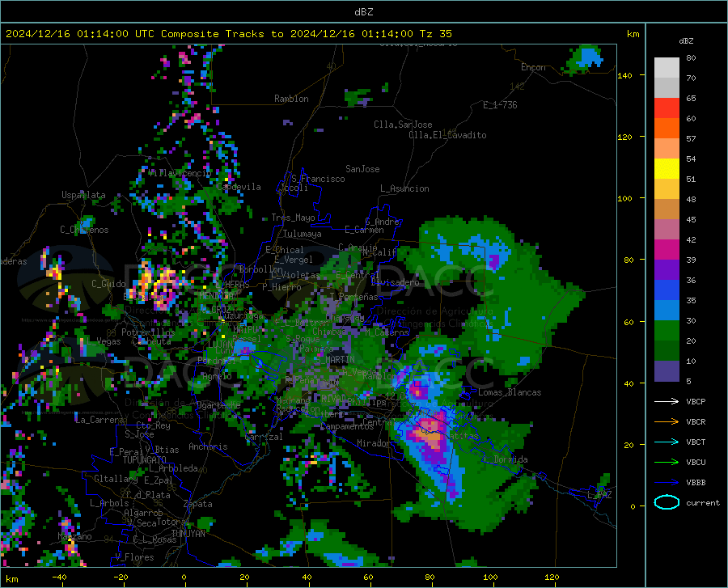Viewport: 728px width, 588px height.
Task: Select the magenta 39-42 dBZ color swatch
Action: (x=667, y=250)
